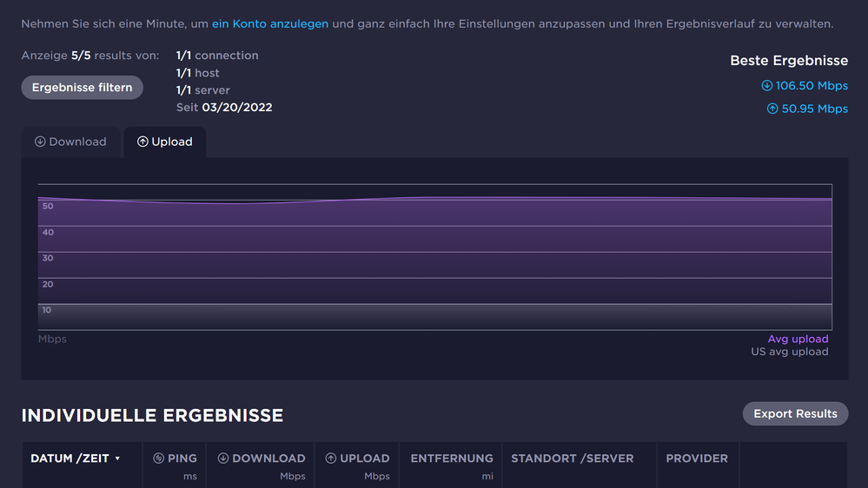Image resolution: width=868 pixels, height=488 pixels.
Task: Click the Export Results button
Action: tap(795, 414)
